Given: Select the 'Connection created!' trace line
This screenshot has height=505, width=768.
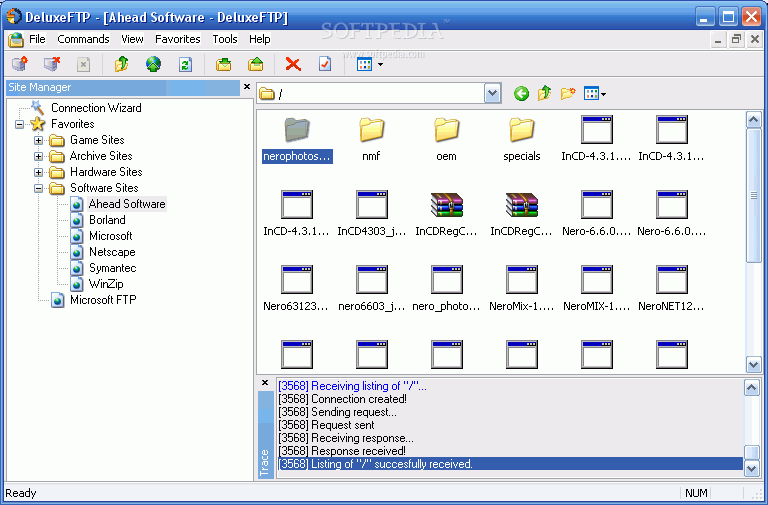Looking at the screenshot, I should [342, 399].
